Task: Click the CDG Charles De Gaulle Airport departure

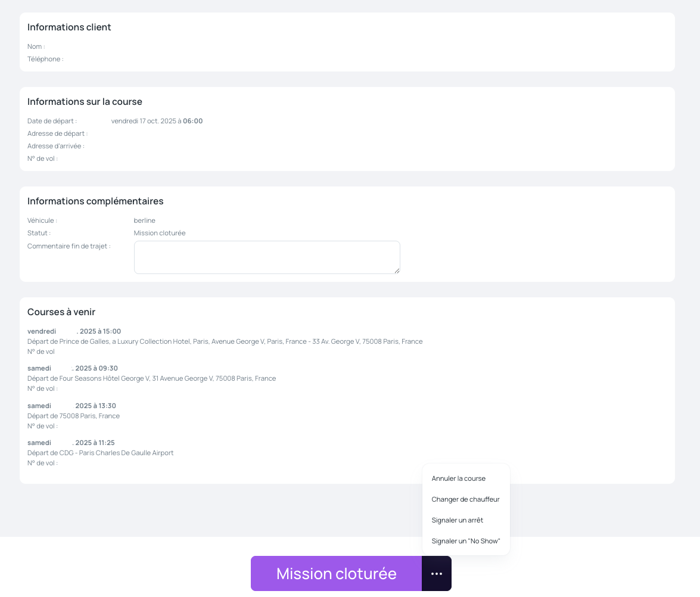Action: click(x=100, y=453)
